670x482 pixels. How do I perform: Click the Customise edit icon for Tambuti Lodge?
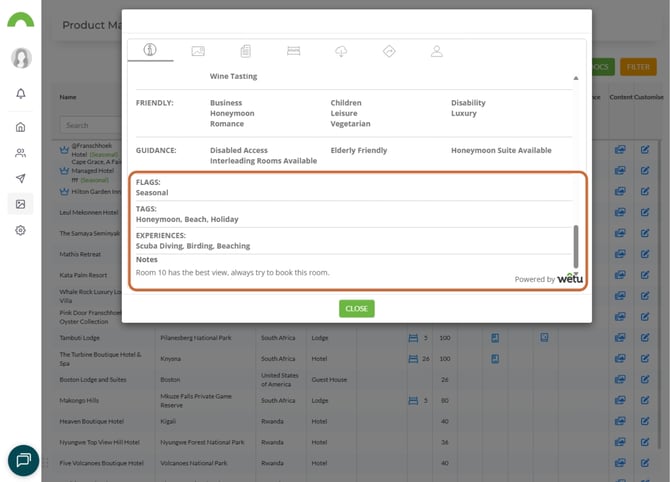pos(645,338)
